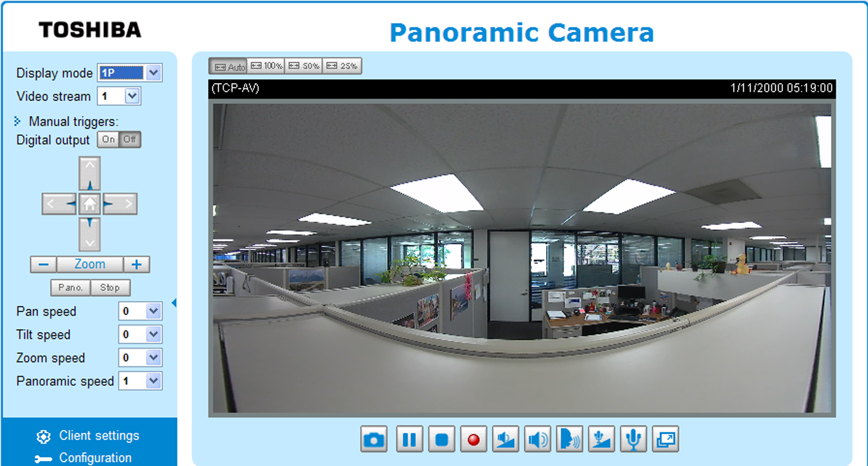Tilt camera up with the up arrow
868x466 pixels.
point(90,174)
